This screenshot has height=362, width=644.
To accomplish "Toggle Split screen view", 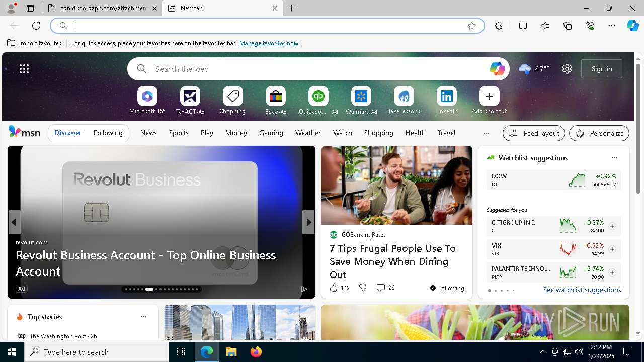I will pos(523,26).
